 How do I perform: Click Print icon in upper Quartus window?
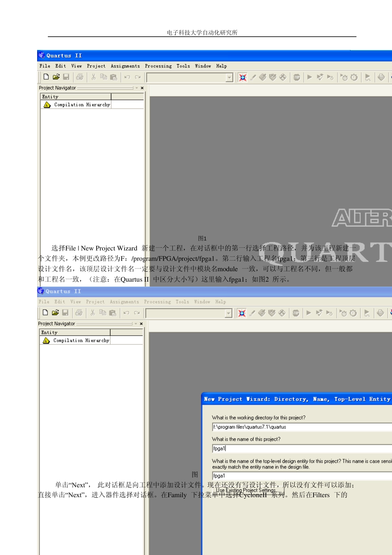click(80, 77)
